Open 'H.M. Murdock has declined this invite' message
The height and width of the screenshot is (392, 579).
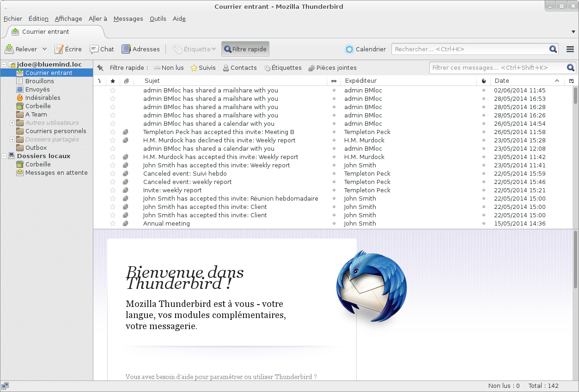219,141
